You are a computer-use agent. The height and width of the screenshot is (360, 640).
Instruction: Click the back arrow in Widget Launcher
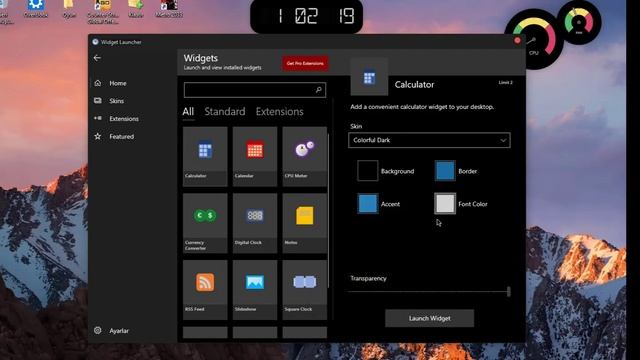(97, 58)
